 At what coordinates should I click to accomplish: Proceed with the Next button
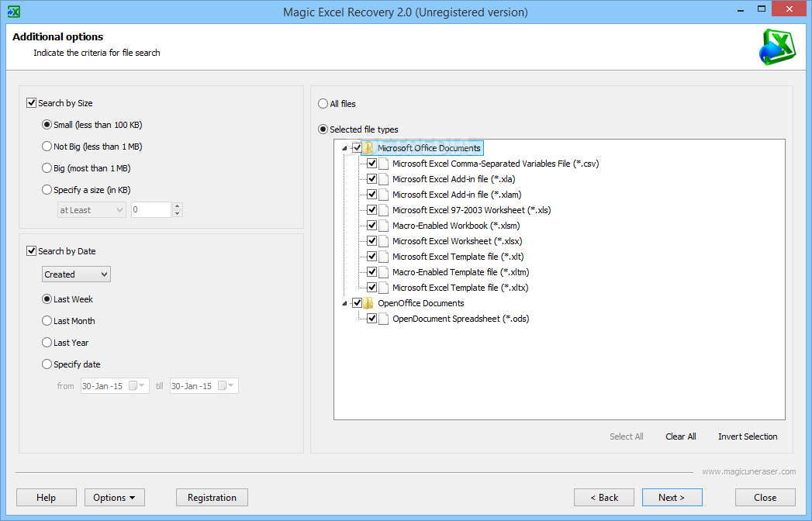pyautogui.click(x=672, y=498)
